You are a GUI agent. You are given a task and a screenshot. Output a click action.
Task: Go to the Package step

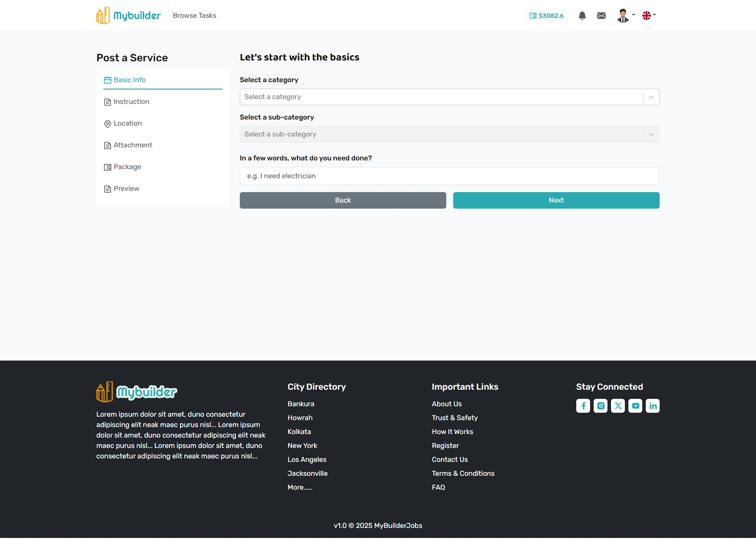(127, 167)
